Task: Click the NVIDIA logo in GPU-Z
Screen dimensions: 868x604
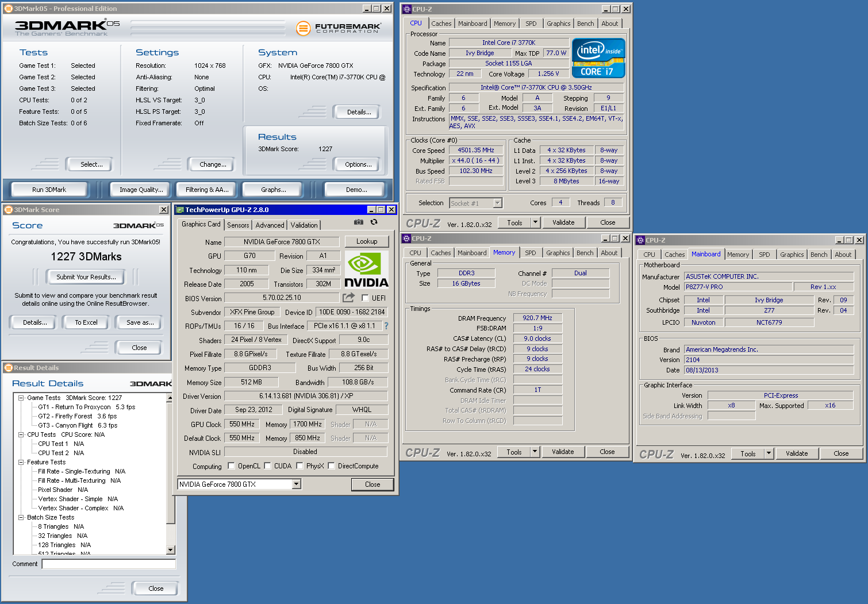Action: (x=366, y=270)
